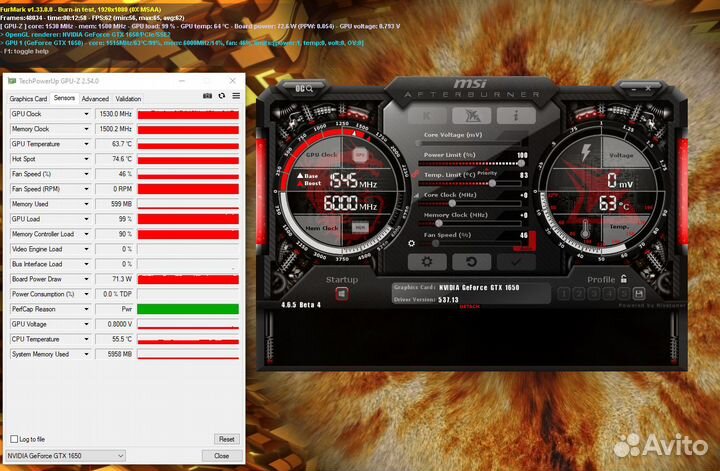
Task: Open the voltage/frequency curve editor icon
Action: coord(417,196)
